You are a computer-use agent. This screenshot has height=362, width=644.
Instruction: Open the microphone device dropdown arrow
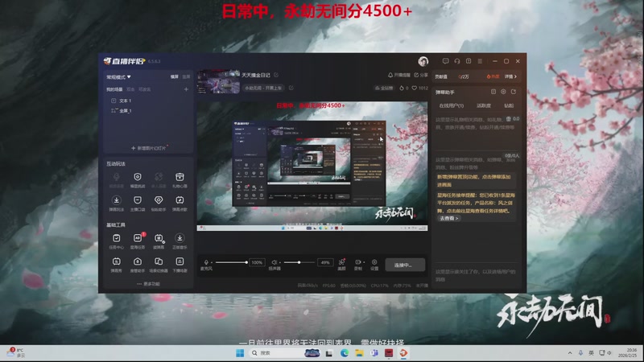212,263
